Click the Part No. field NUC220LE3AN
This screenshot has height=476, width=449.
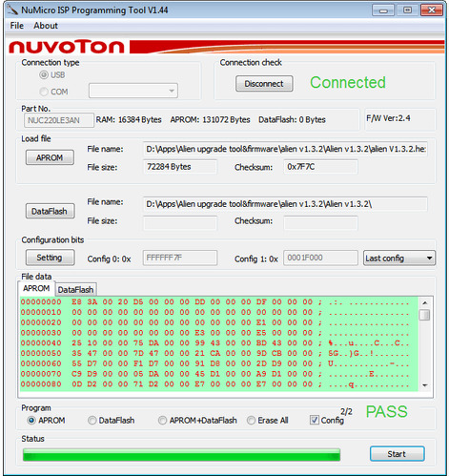point(59,120)
